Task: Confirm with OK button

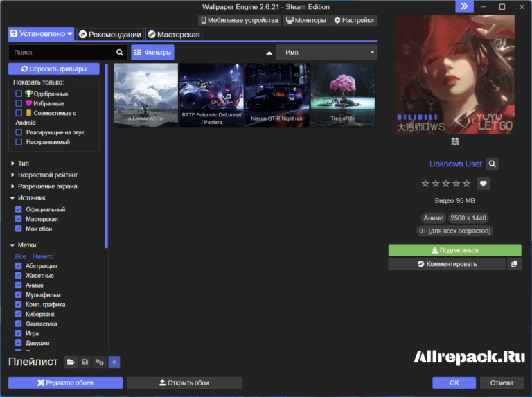Action: tap(454, 382)
